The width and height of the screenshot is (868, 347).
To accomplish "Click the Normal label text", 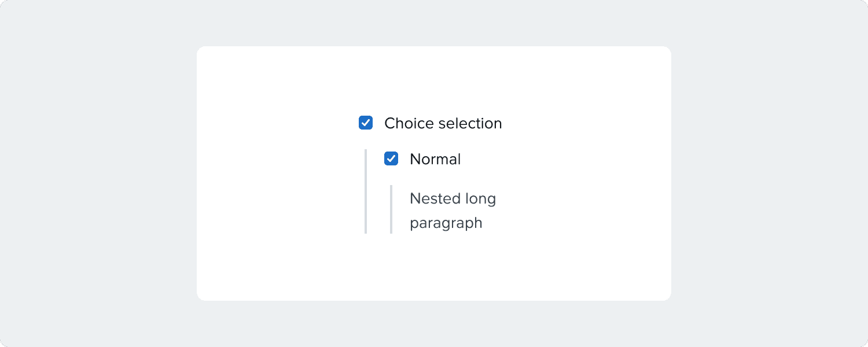I will tap(435, 159).
